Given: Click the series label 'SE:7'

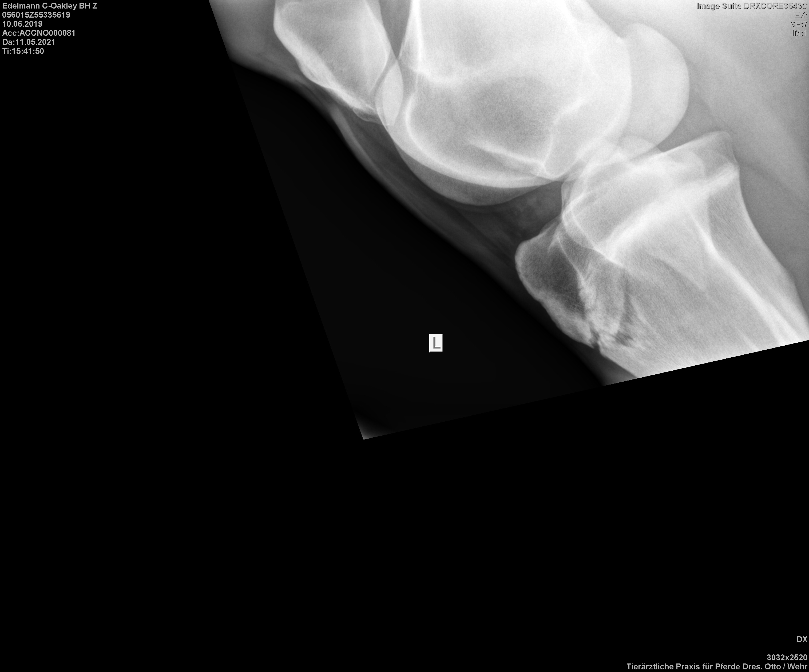Looking at the screenshot, I should tap(799, 24).
